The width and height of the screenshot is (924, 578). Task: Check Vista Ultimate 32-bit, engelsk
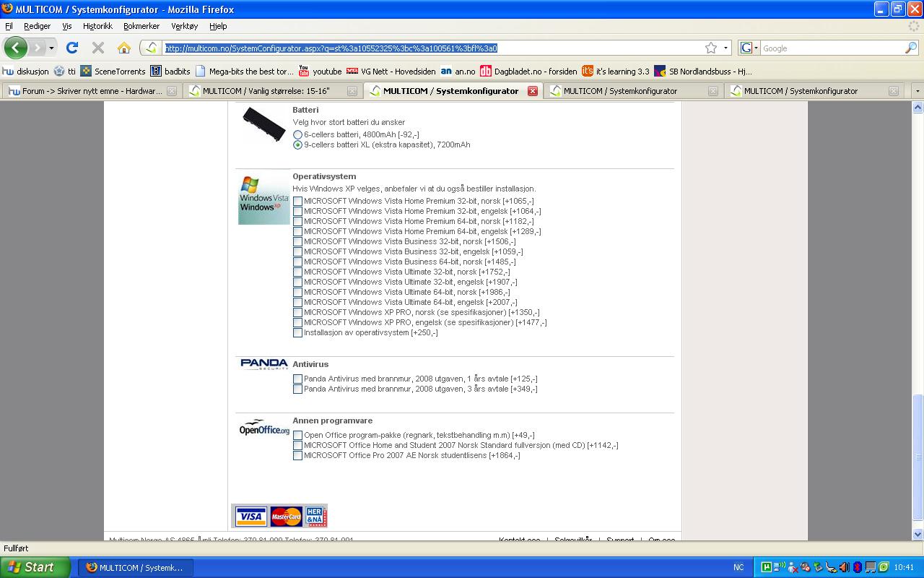pos(297,282)
